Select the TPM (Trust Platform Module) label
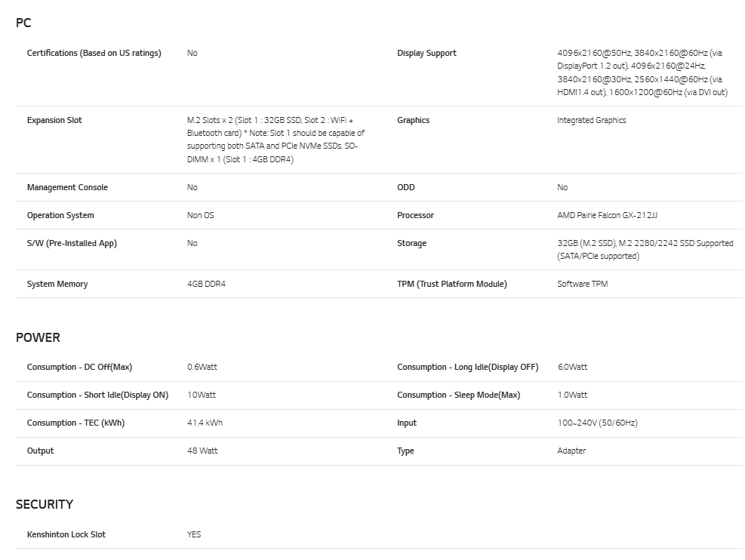The height and width of the screenshot is (560, 745). pyautogui.click(x=451, y=285)
